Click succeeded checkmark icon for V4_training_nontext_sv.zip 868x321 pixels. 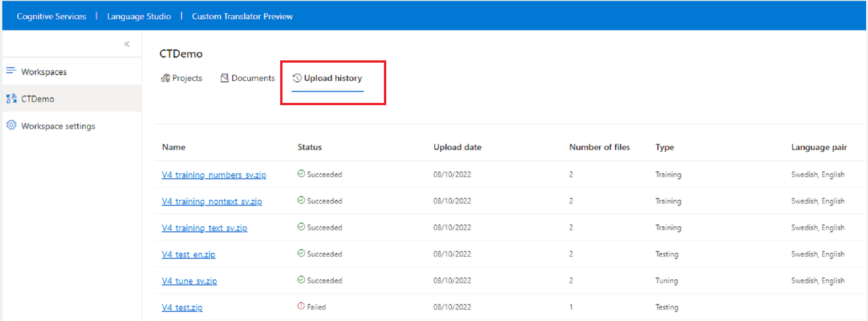(x=301, y=200)
